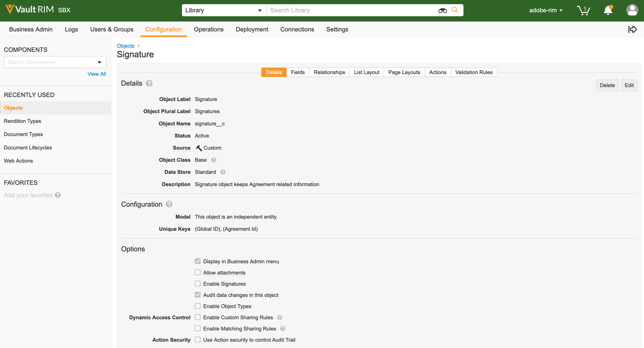Switch to the Relationships tab
The width and height of the screenshot is (644, 348).
pyautogui.click(x=329, y=72)
